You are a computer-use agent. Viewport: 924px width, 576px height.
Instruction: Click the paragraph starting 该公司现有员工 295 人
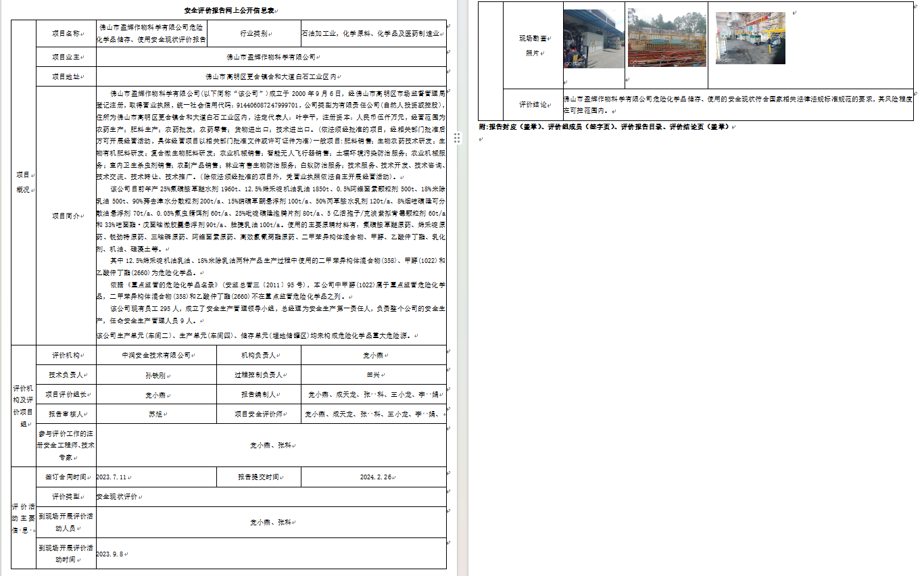point(271,314)
